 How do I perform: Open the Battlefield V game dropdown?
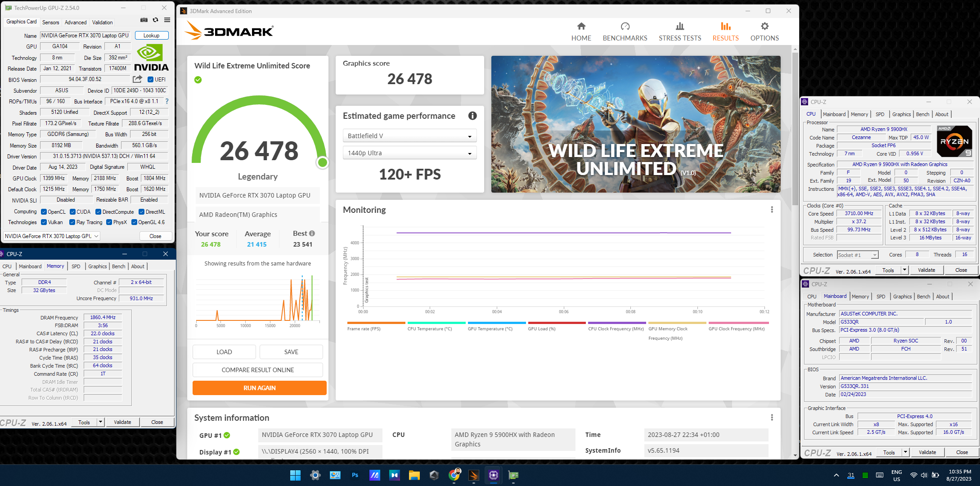click(409, 136)
